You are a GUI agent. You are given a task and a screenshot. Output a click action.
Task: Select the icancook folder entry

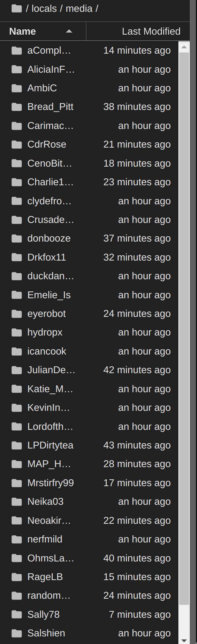point(89,351)
